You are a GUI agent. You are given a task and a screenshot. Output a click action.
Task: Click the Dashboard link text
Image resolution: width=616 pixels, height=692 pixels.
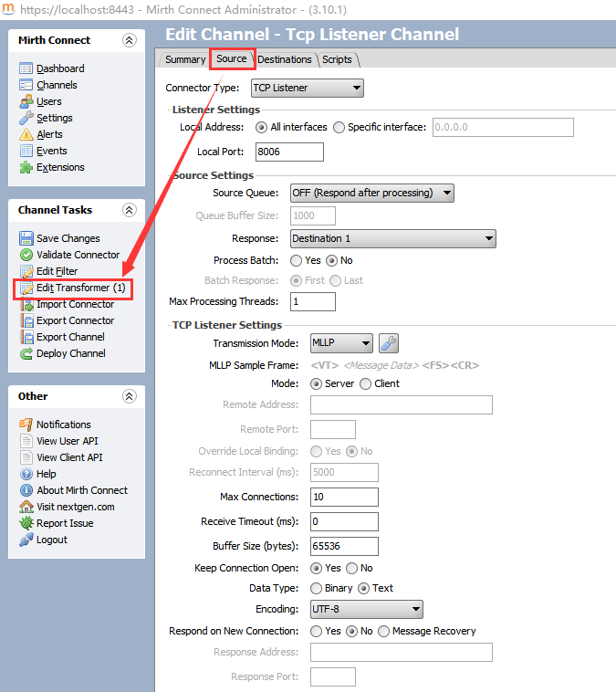tap(60, 68)
